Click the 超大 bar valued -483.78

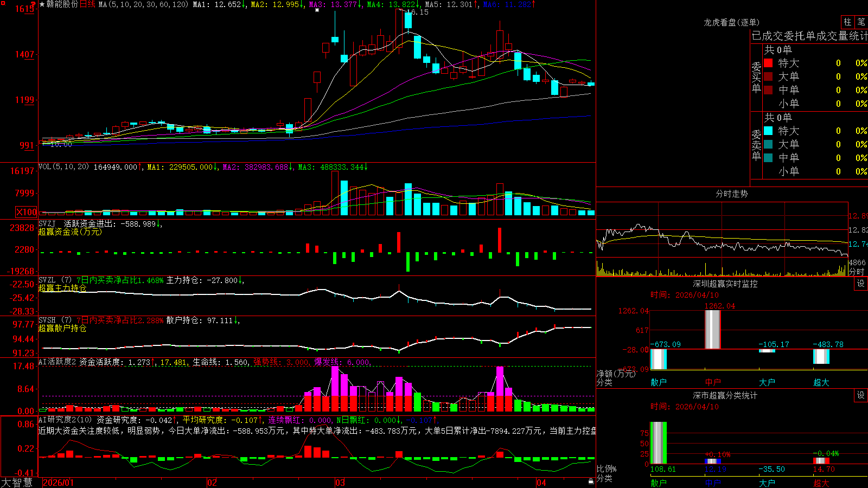point(821,356)
